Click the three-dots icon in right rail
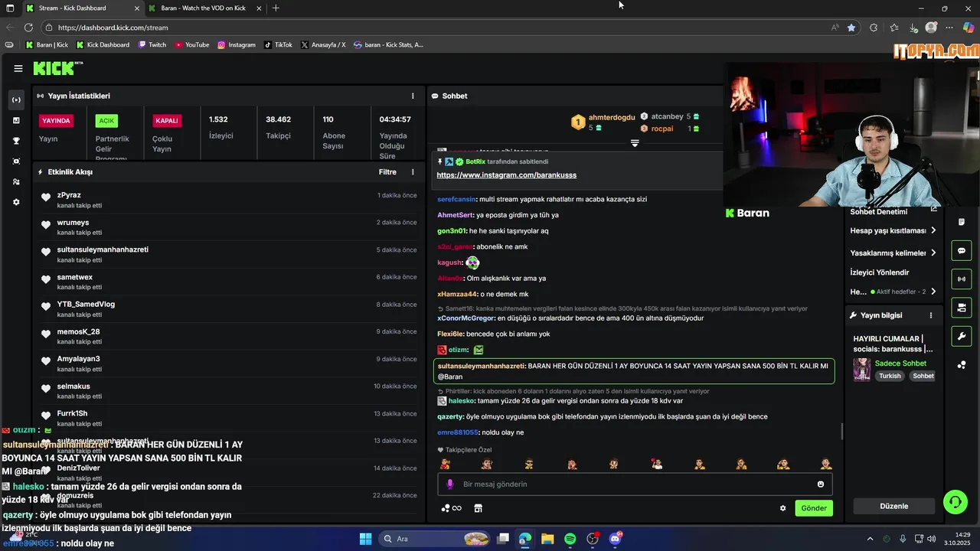This screenshot has height=551, width=980. point(962,365)
